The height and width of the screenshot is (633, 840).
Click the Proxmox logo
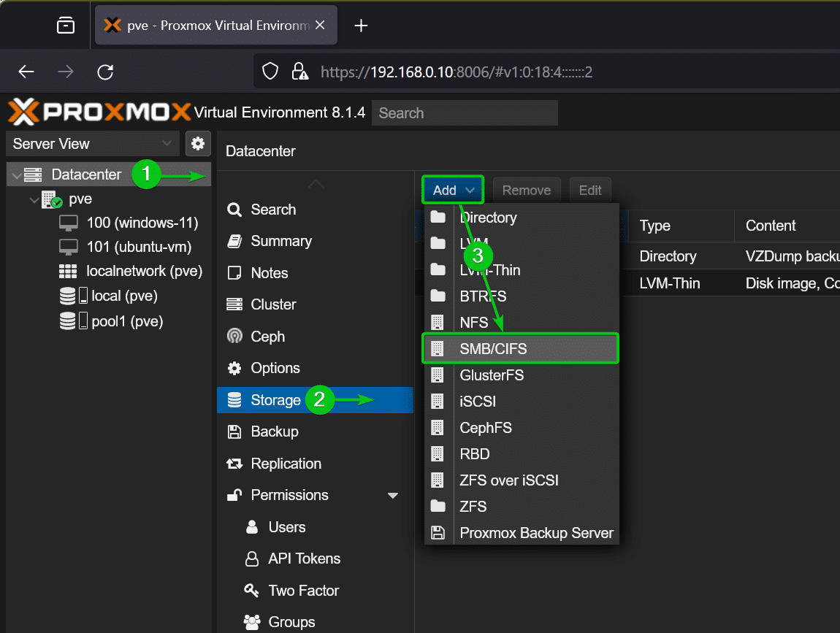pyautogui.click(x=99, y=112)
